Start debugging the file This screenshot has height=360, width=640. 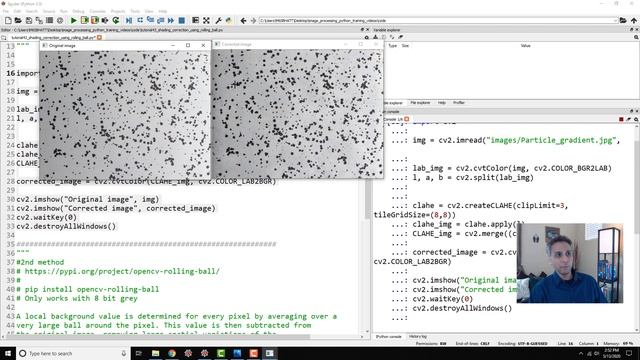[129, 20]
